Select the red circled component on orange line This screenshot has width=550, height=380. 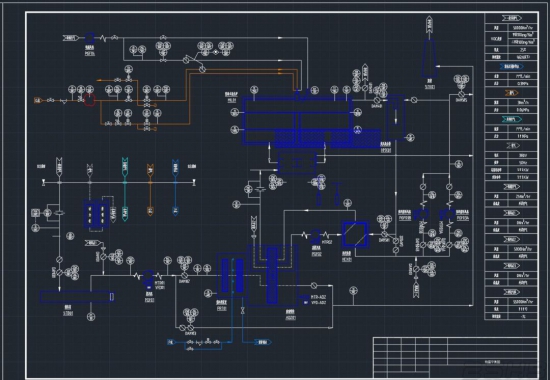[x=90, y=100]
